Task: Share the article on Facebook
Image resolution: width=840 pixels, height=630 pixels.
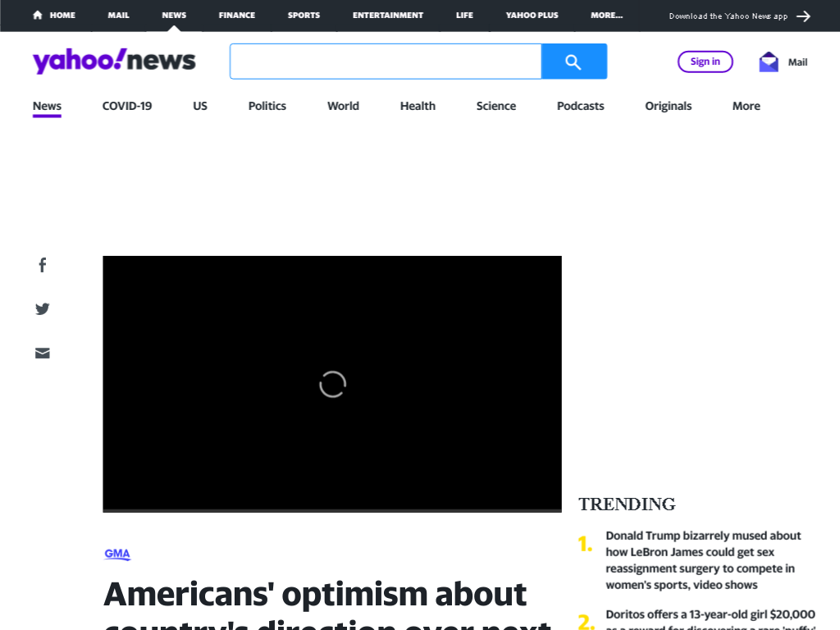Action: tap(43, 265)
